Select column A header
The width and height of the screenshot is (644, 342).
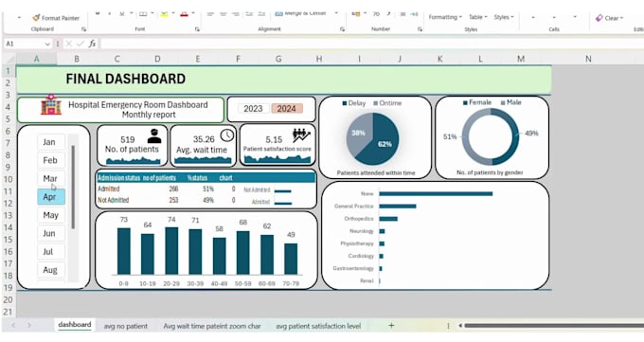click(x=37, y=59)
